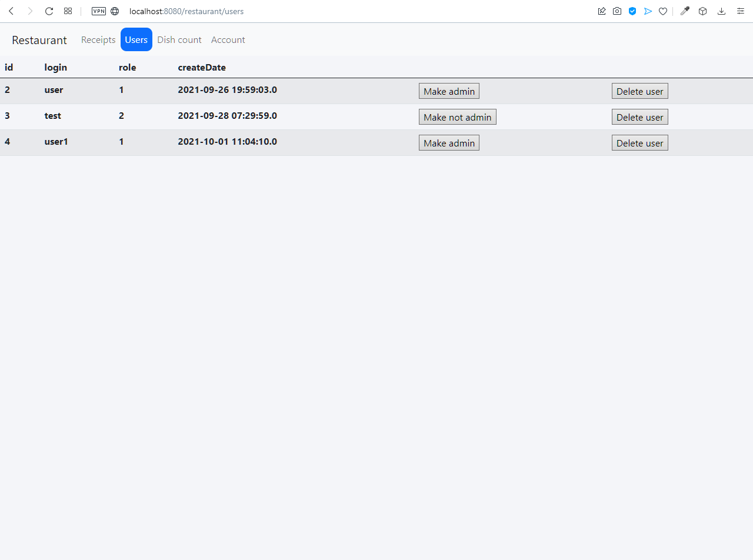
Task: Open the snapshot camera icon
Action: pyautogui.click(x=617, y=11)
